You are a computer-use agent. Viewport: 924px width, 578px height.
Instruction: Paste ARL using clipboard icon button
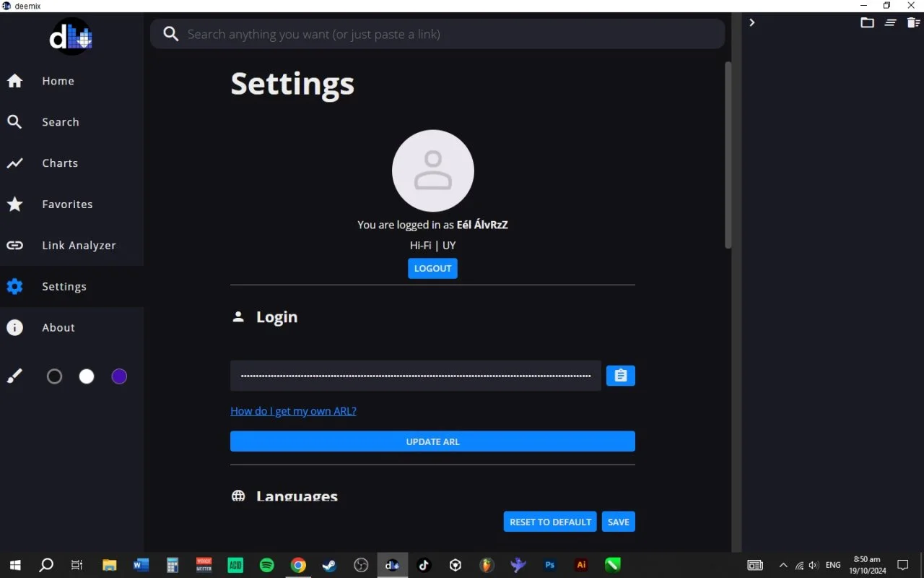pos(621,376)
